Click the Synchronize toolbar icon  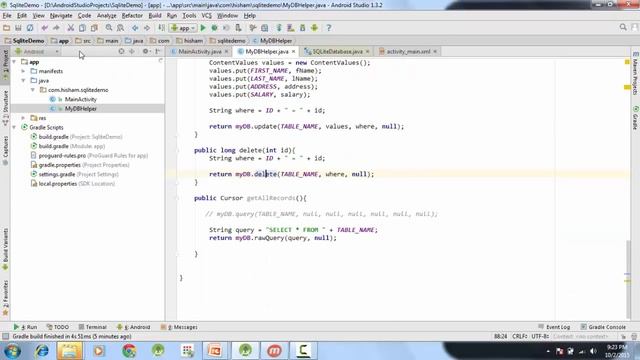tap(30, 28)
